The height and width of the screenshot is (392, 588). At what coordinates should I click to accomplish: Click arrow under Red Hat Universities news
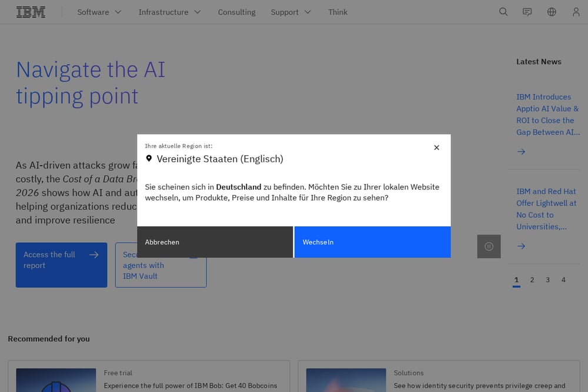pos(521,246)
